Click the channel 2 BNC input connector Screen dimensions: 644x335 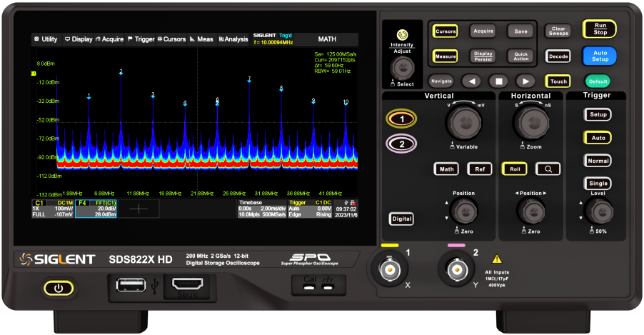[x=456, y=270]
